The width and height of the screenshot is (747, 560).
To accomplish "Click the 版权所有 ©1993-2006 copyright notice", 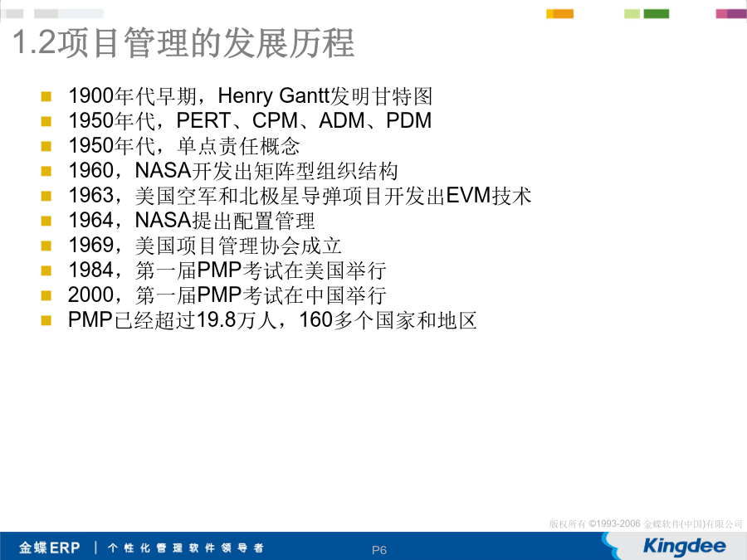I will click(646, 523).
